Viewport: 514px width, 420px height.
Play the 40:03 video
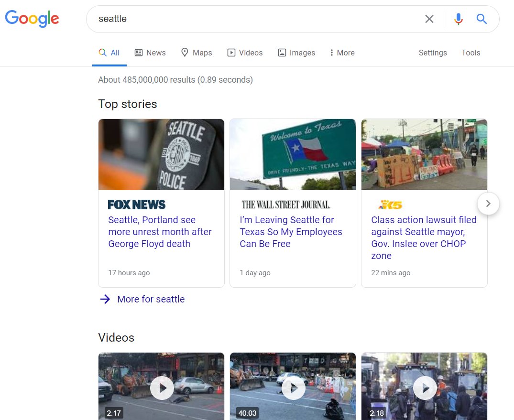point(293,388)
